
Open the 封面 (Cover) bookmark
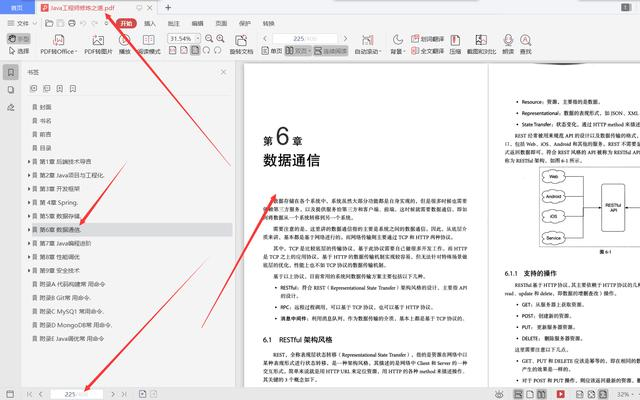click(x=45, y=107)
